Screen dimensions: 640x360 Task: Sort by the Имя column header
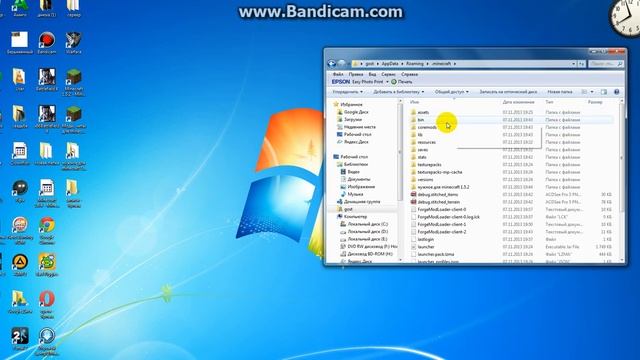pos(415,102)
